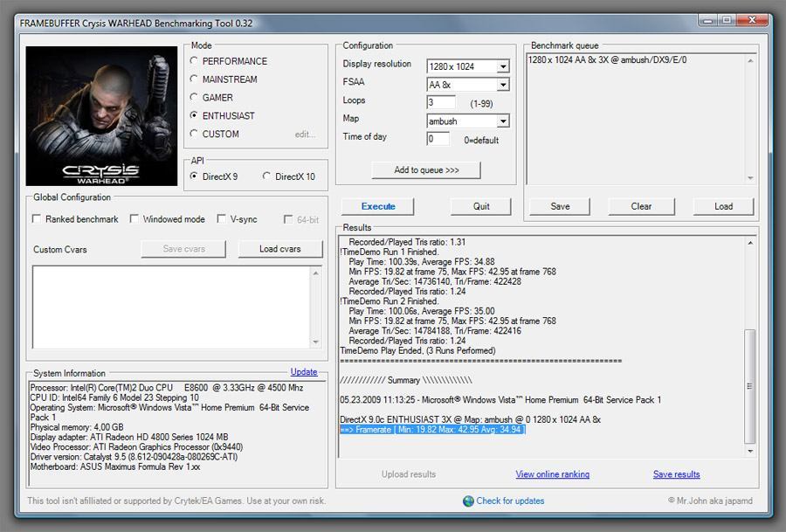Click the 'edit...' text next to CUSTOM
The width and height of the screenshot is (786, 532).
pos(305,135)
